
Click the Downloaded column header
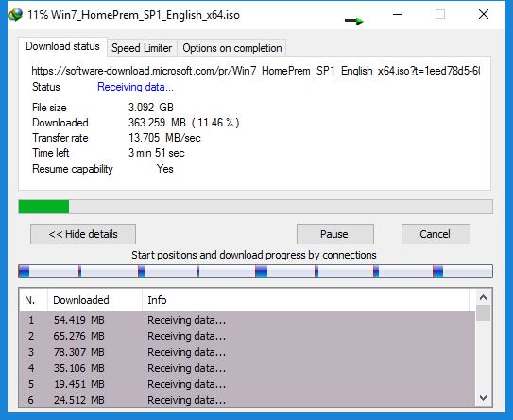[94, 300]
